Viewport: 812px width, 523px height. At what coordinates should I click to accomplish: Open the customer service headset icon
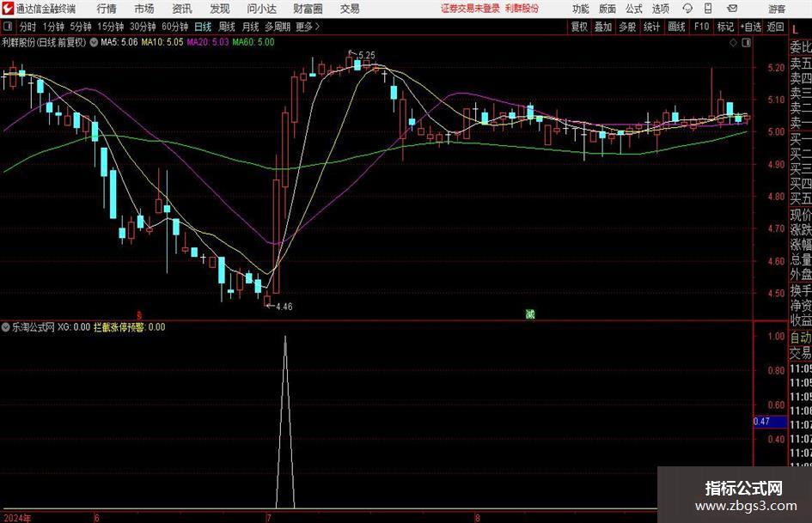687,9
